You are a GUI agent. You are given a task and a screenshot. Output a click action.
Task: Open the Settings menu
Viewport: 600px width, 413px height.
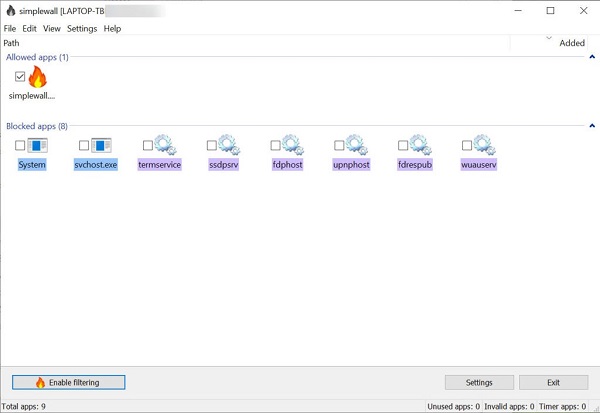tap(82, 29)
